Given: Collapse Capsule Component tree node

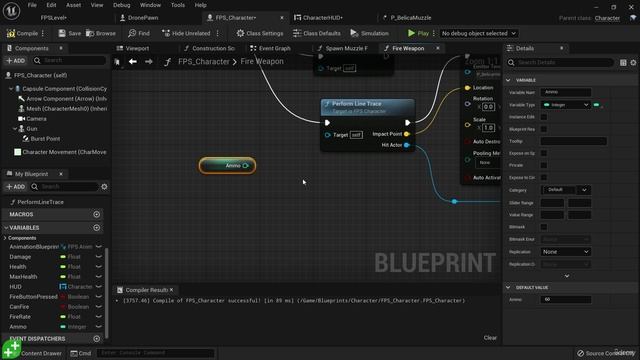Looking at the screenshot, I should coord(11,89).
